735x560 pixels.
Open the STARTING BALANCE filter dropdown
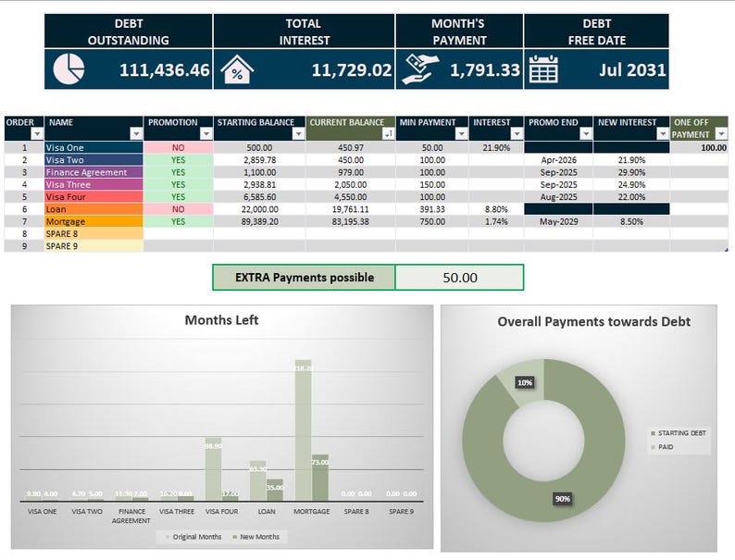click(x=299, y=134)
